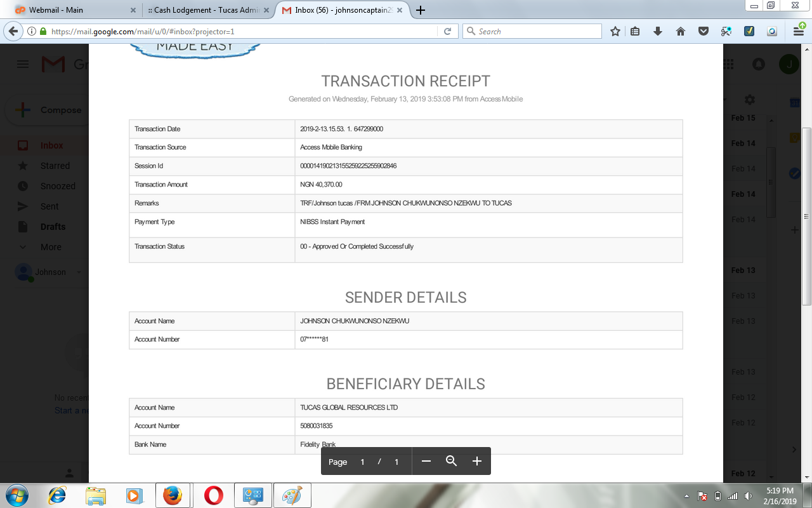
Task: Click the URL address bar
Action: pos(241,31)
